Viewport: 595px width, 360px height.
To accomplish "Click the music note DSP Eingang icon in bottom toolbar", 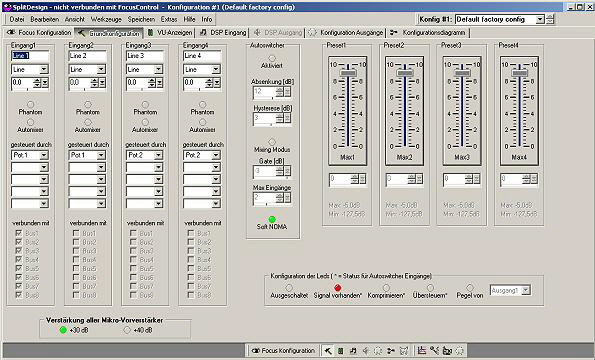I will point(353,351).
